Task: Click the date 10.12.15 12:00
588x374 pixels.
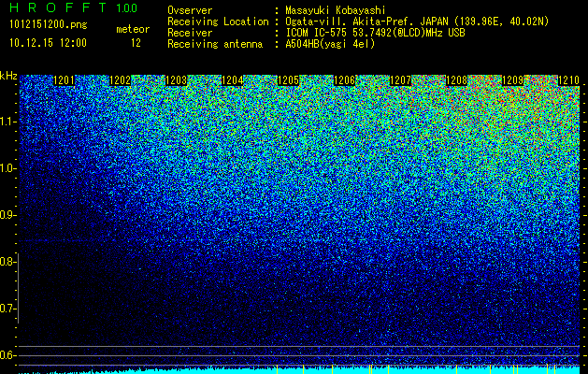Action: pyautogui.click(x=48, y=43)
